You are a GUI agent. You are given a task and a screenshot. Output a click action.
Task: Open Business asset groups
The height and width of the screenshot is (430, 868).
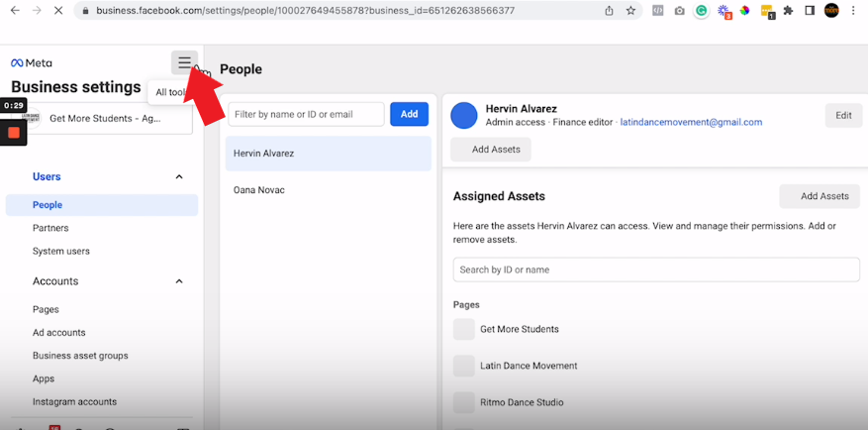(x=80, y=356)
